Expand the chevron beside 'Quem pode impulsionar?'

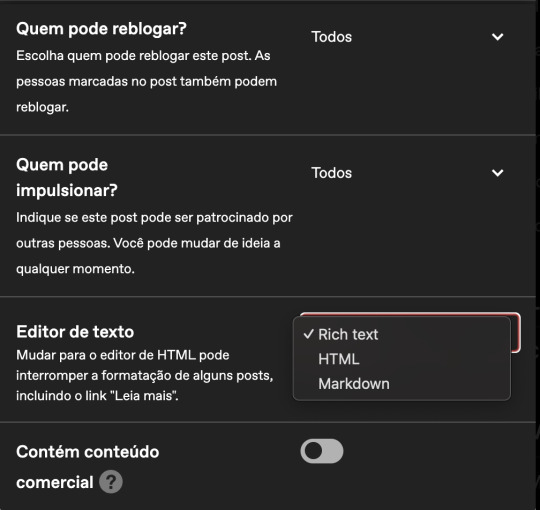pyautogui.click(x=497, y=173)
